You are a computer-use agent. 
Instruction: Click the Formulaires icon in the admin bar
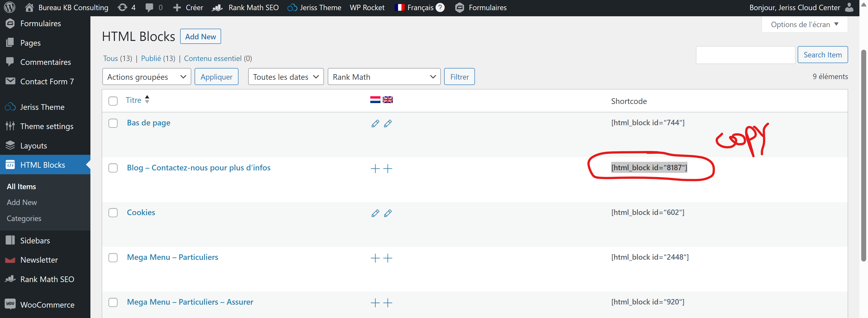click(x=460, y=7)
